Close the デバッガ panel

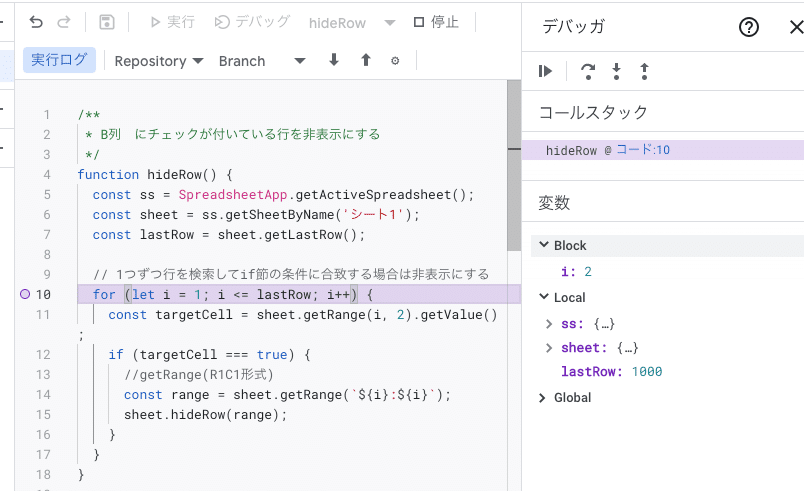(796, 27)
